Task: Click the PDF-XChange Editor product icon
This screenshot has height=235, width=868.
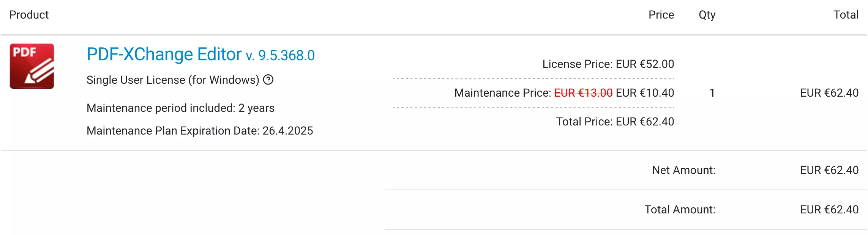Action: pos(32,66)
